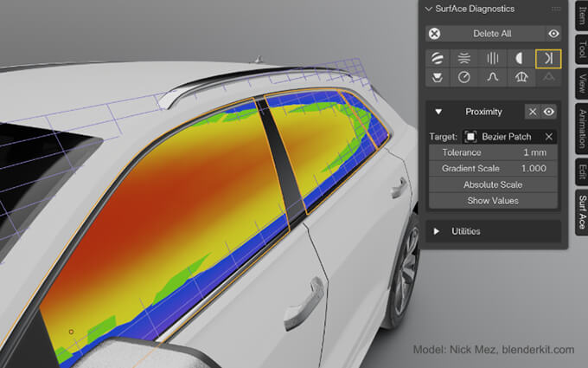
Task: Click the first icon in second diagnostics row
Action: [438, 78]
